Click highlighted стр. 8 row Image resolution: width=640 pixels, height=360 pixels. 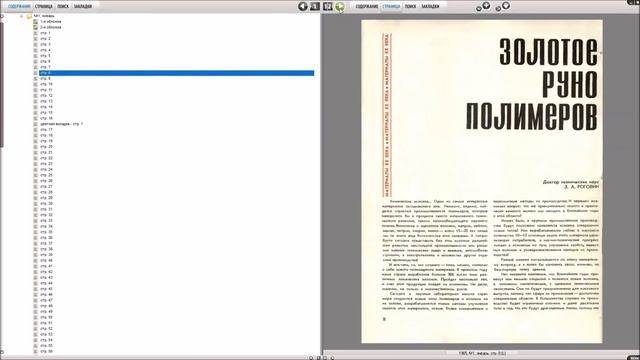point(176,73)
